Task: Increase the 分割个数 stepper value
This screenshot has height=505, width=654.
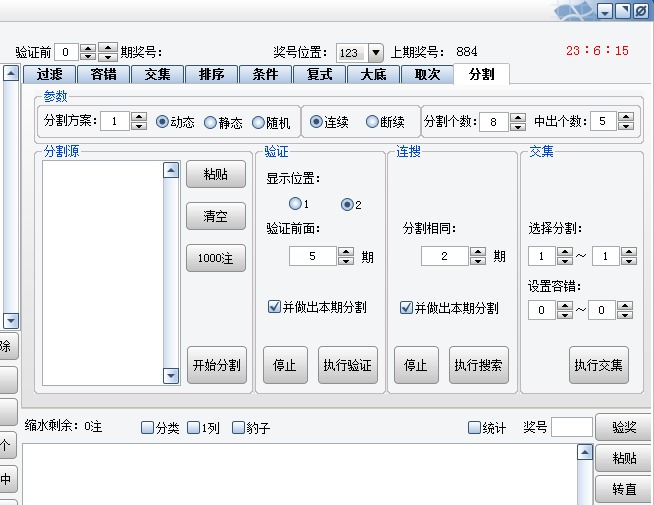Action: tap(517, 117)
